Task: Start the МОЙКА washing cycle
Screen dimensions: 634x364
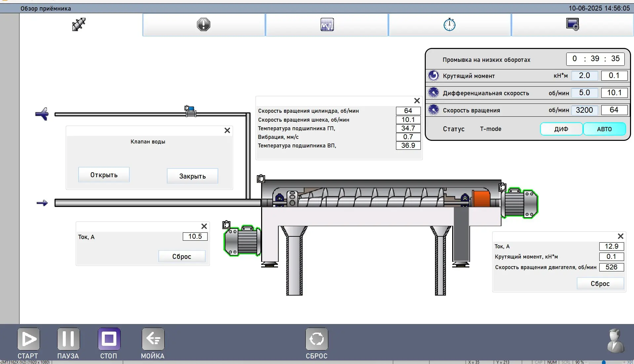Action: coord(153,339)
